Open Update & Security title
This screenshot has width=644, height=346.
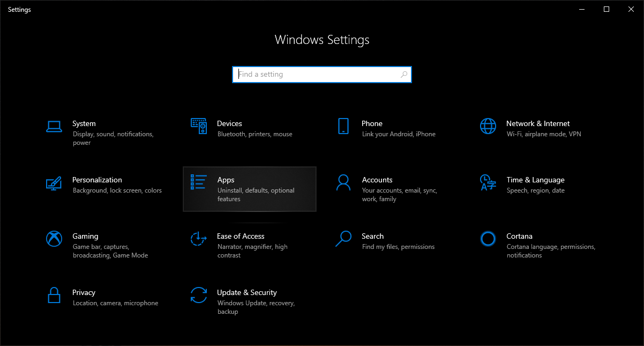247,292
